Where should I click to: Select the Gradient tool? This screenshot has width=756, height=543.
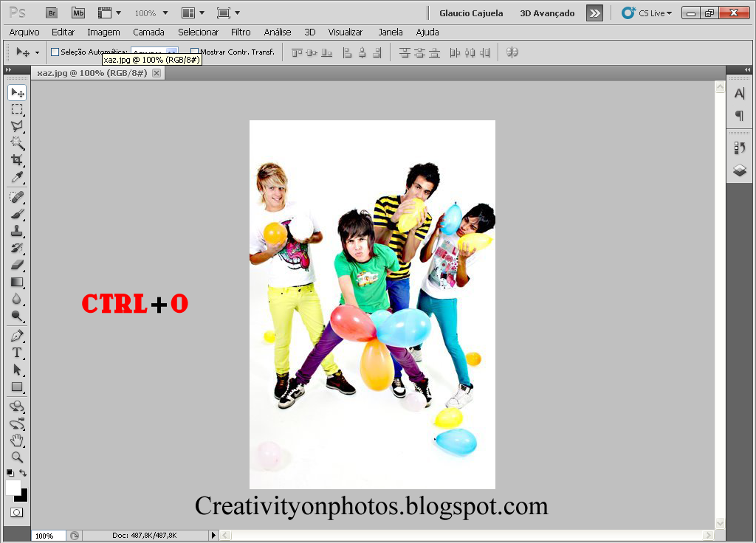point(17,282)
